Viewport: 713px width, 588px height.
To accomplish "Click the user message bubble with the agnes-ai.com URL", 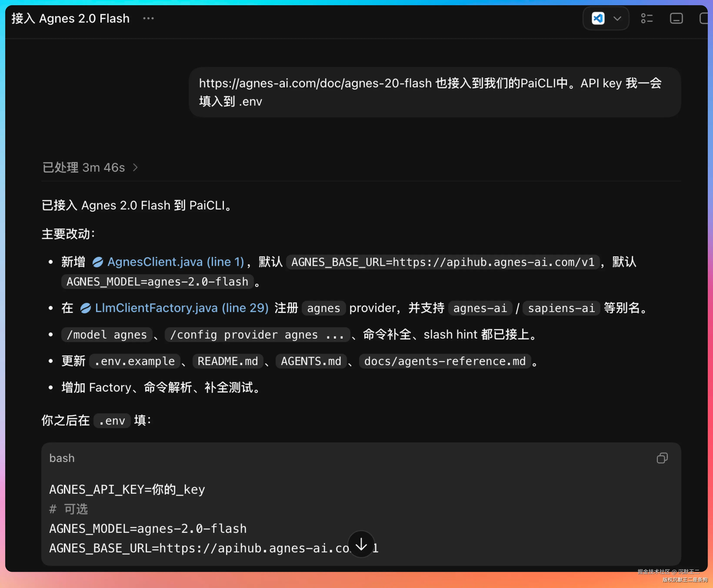I will [x=435, y=92].
